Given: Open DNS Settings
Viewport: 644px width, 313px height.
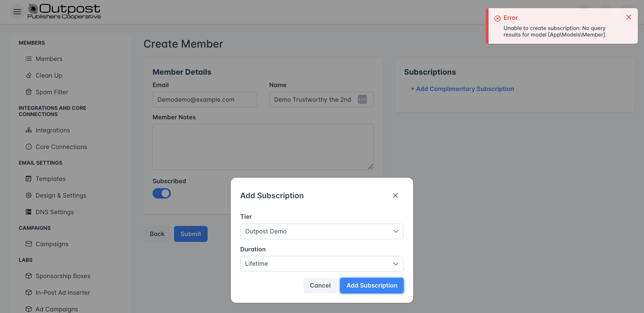Looking at the screenshot, I should (55, 212).
